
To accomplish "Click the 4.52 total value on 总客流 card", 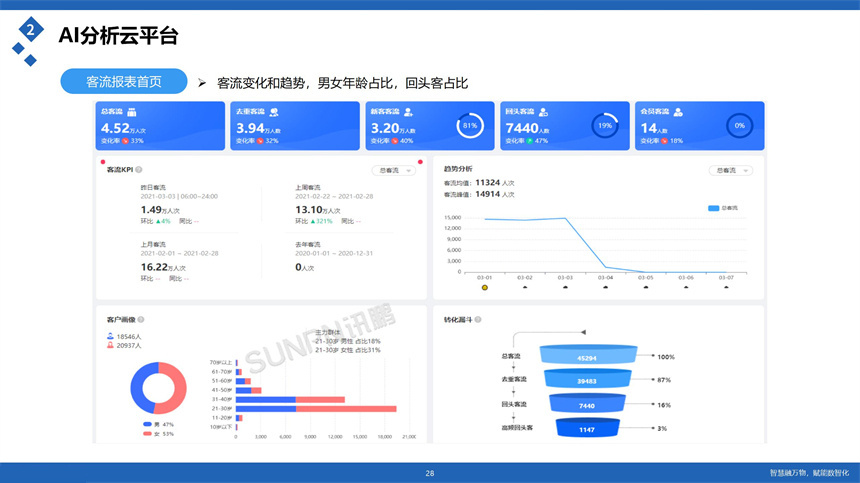I will pos(115,128).
